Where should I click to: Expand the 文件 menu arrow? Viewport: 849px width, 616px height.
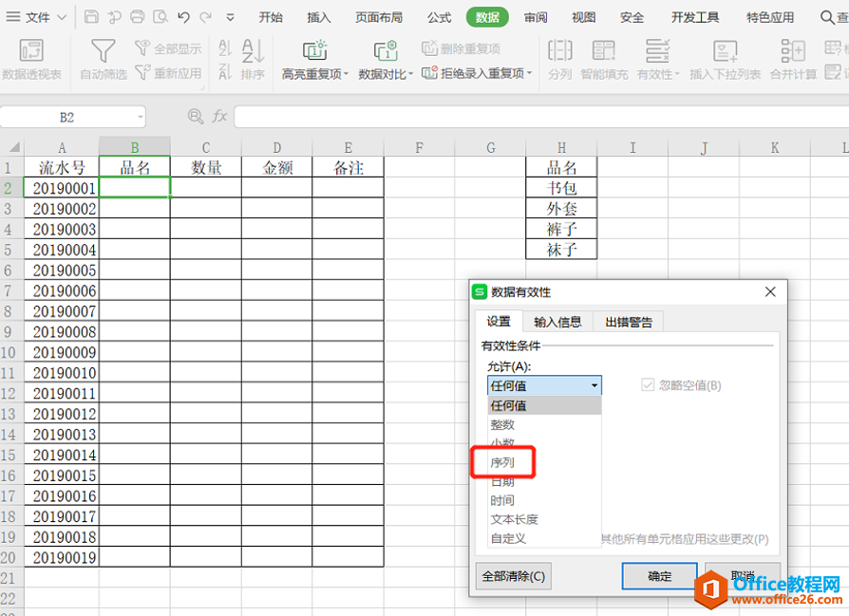tap(63, 17)
